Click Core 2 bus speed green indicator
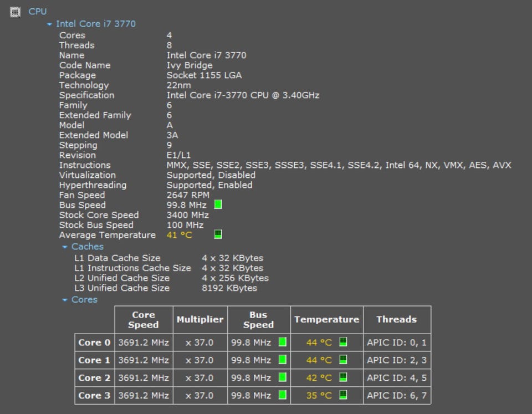 point(282,377)
